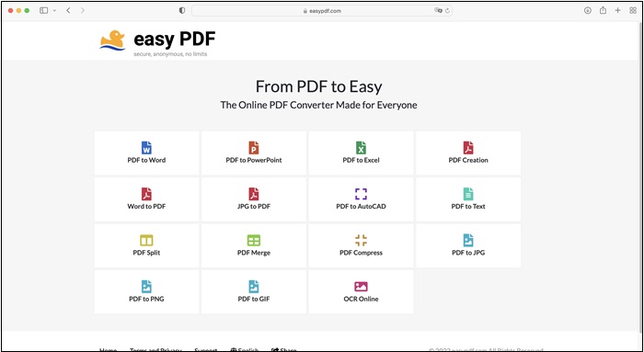Toggle the Safari sidebar button
This screenshot has width=644, height=352.
pyautogui.click(x=43, y=11)
